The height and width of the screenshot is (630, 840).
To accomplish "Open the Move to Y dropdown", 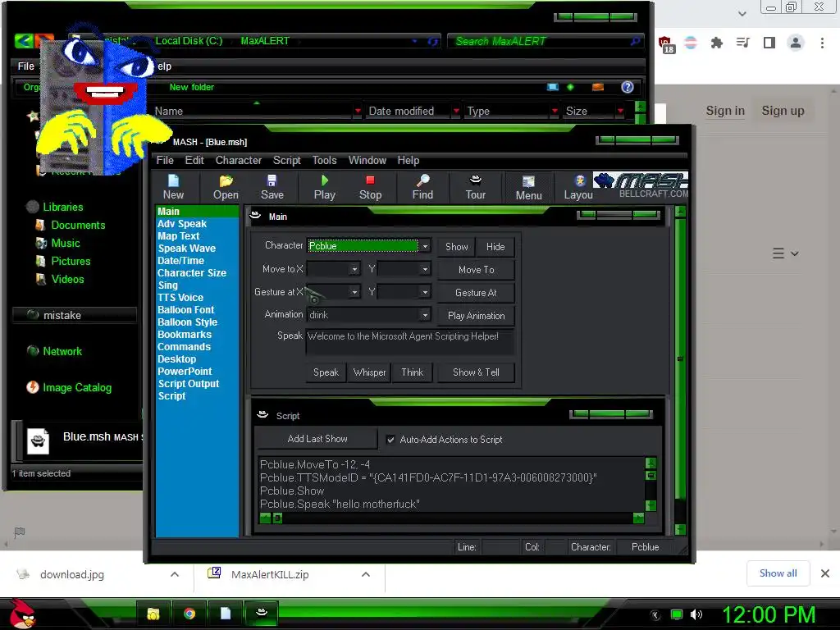I will pos(425,269).
